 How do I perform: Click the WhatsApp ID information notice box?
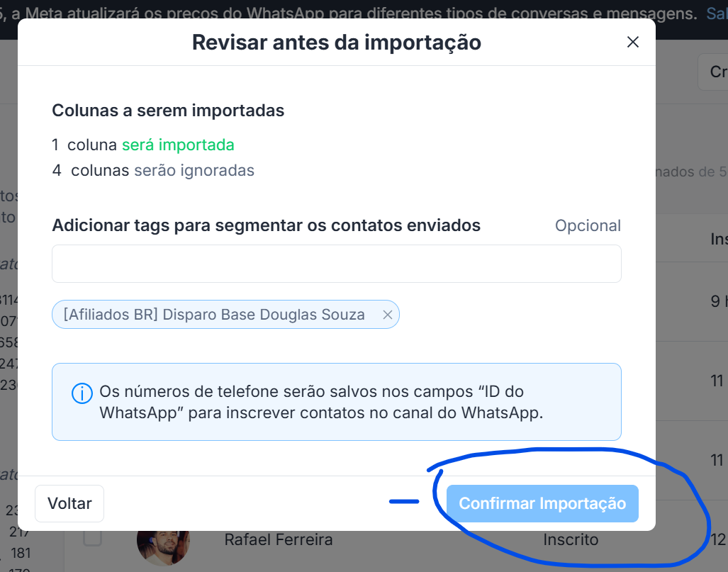click(x=336, y=402)
